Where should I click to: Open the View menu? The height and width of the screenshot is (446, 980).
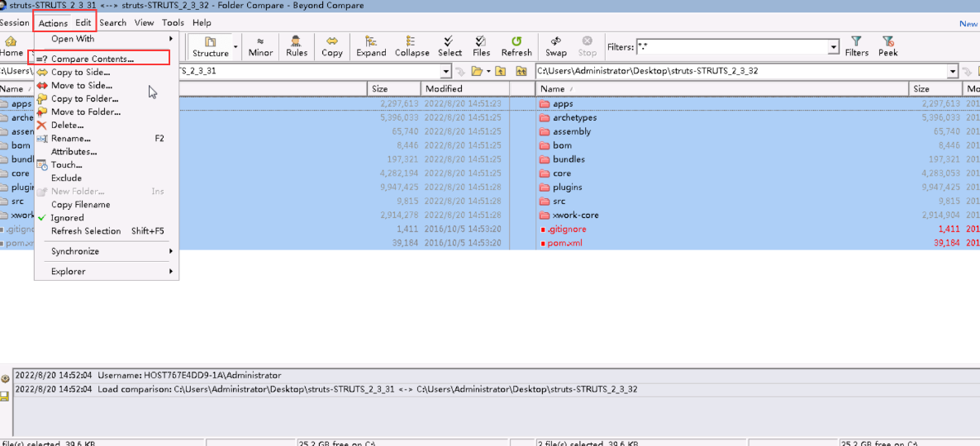(x=144, y=22)
